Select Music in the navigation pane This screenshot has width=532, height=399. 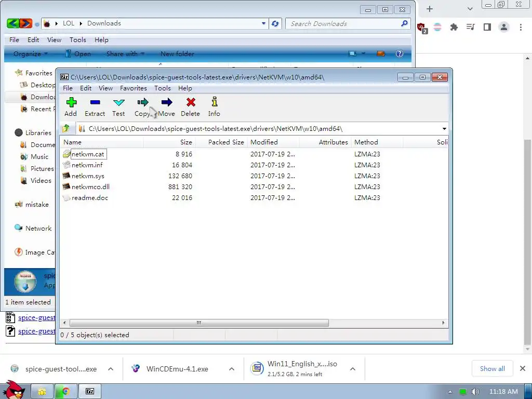point(35,157)
